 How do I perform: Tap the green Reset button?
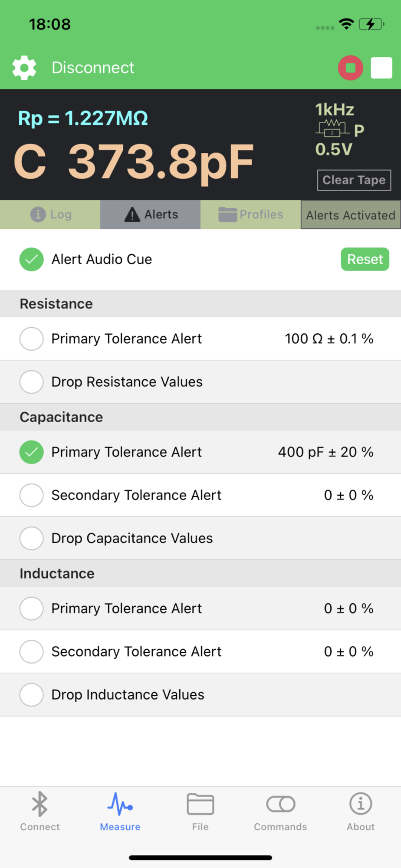point(365,260)
